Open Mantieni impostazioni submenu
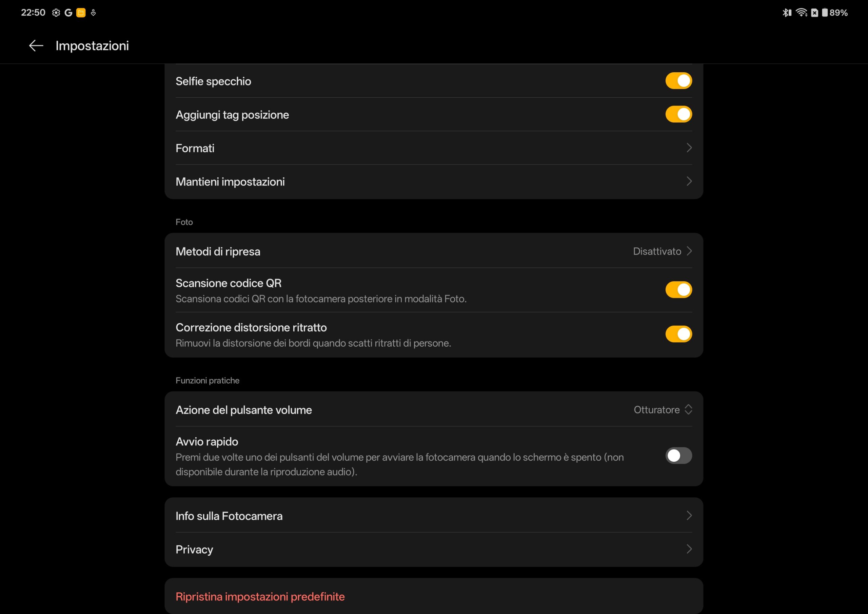 point(433,181)
